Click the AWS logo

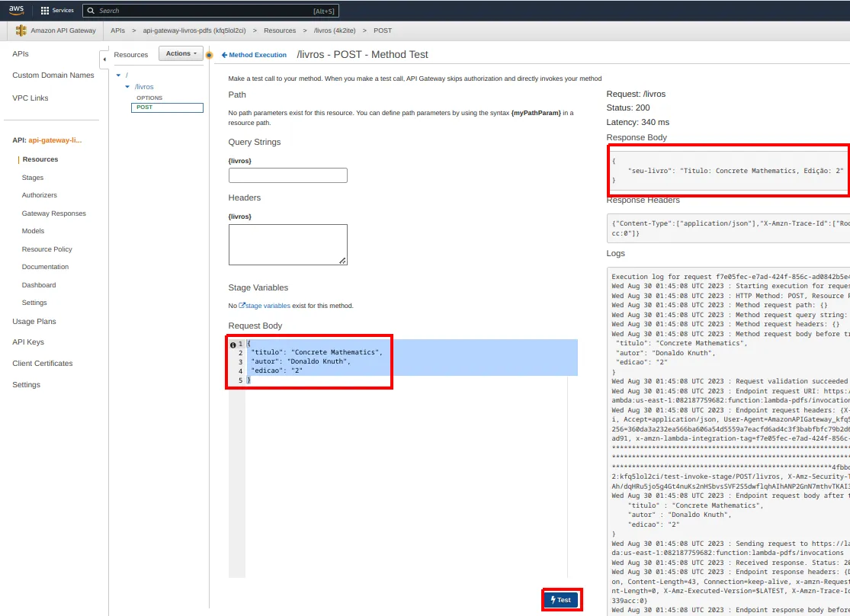click(x=16, y=11)
